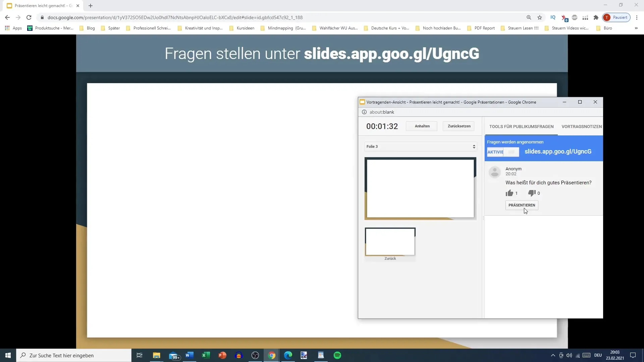This screenshot has width=644, height=362.
Task: Open the Später bookmark folder
Action: [x=110, y=28]
